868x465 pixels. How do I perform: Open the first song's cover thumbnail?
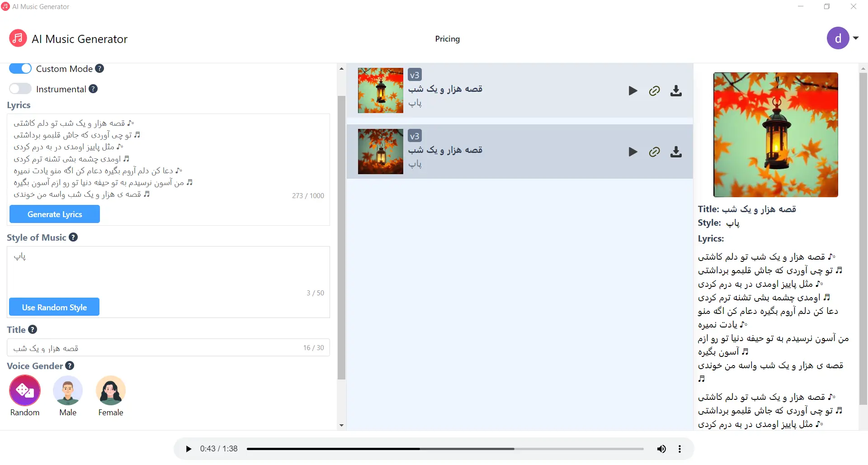coord(381,90)
